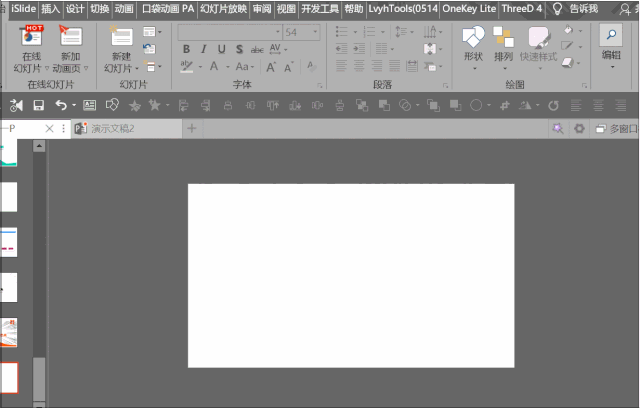
Task: Toggle Underline formatting
Action: 220,50
